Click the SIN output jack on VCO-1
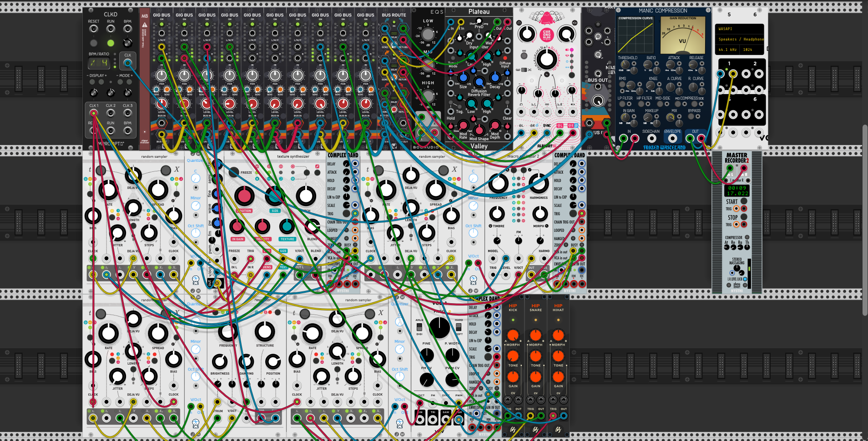 (x=419, y=421)
